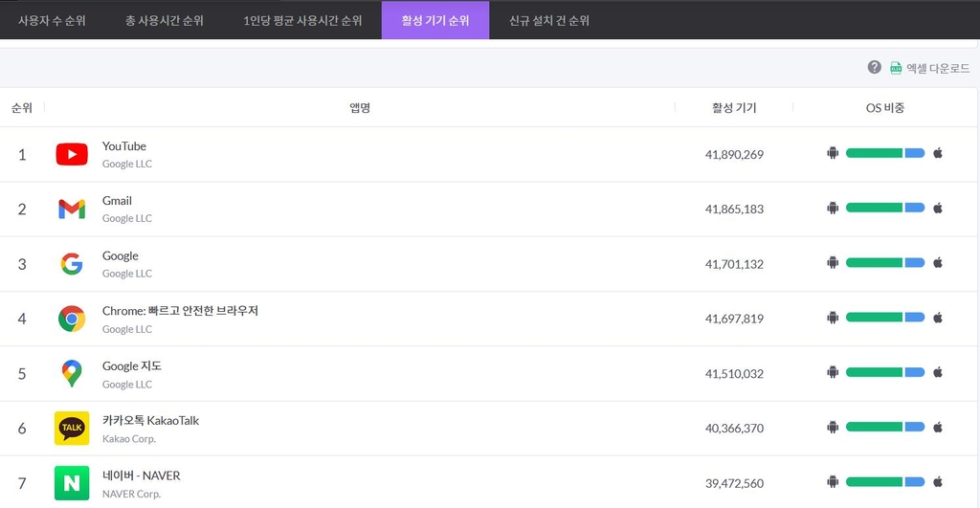Click the OS 비중 column header
Screen dimensions: 980x508
point(885,108)
